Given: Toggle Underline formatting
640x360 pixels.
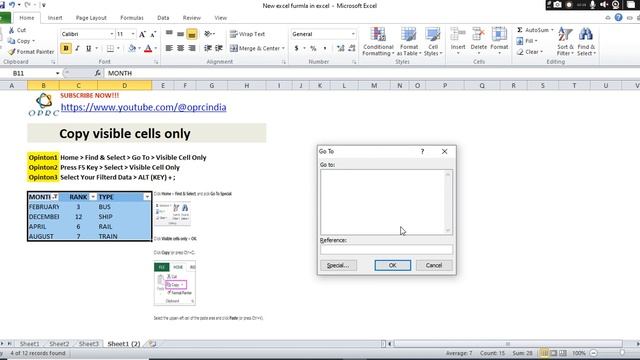Looking at the screenshot, I should pyautogui.click(x=89, y=48).
